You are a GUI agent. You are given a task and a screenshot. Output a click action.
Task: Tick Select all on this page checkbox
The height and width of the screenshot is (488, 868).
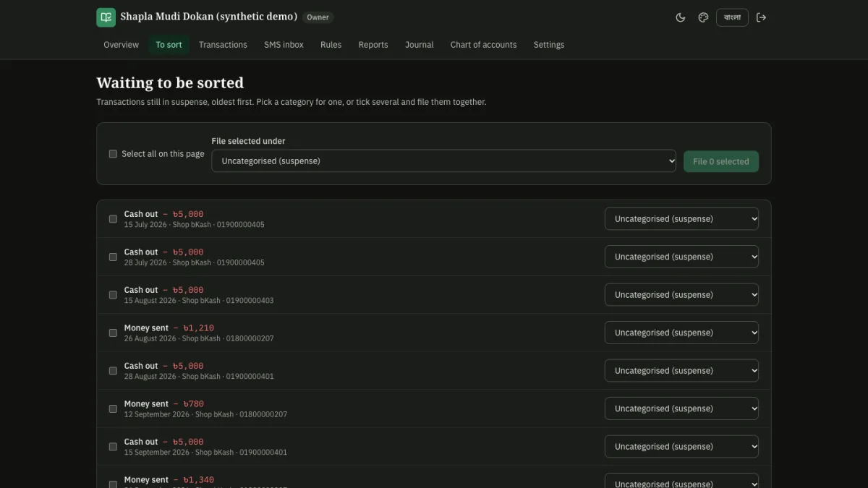(x=113, y=154)
